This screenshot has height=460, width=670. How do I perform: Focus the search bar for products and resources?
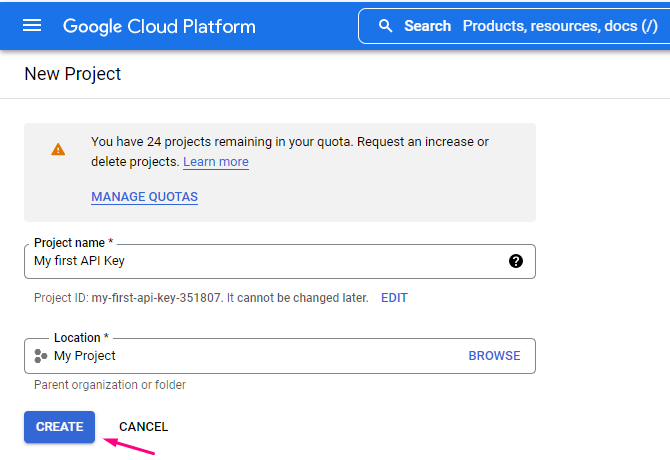pyautogui.click(x=514, y=26)
